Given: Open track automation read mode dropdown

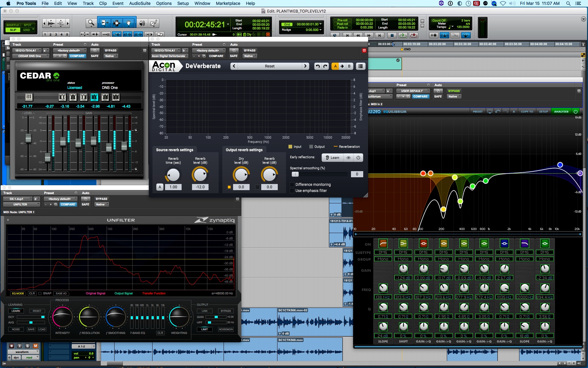Looking at the screenshot, I should click(30, 358).
